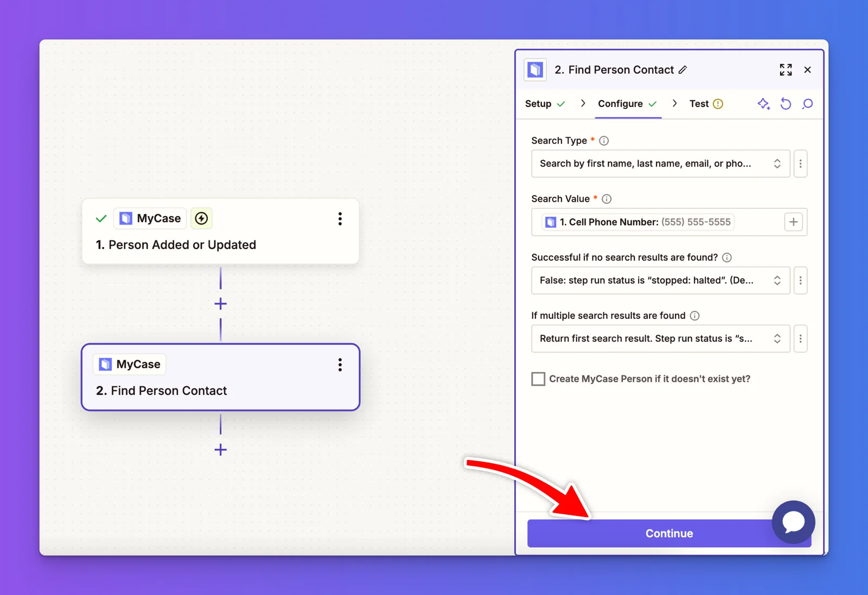This screenshot has height=595, width=868.
Task: Show info for multiple search results field
Action: coord(694,315)
